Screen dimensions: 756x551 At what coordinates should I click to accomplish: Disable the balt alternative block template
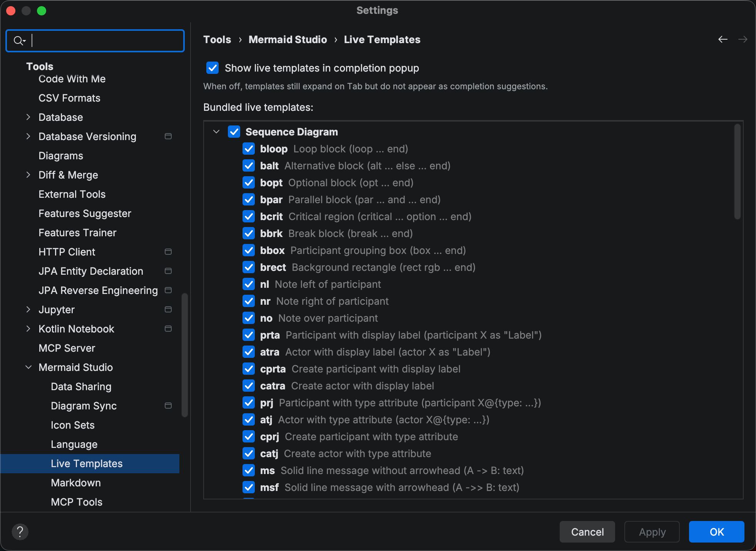coord(249,165)
